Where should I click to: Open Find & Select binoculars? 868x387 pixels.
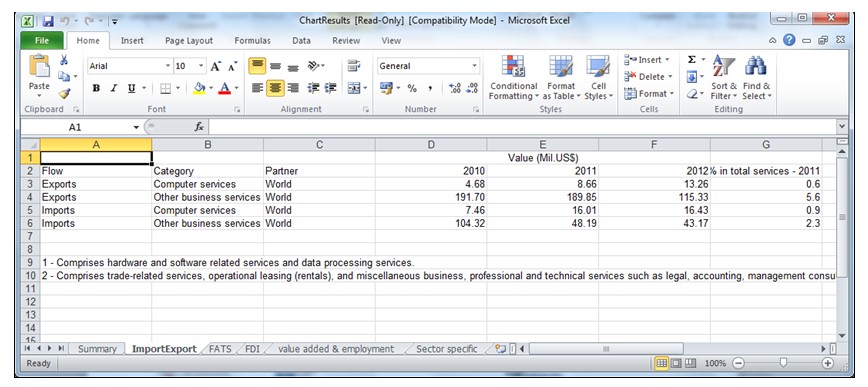[756, 78]
